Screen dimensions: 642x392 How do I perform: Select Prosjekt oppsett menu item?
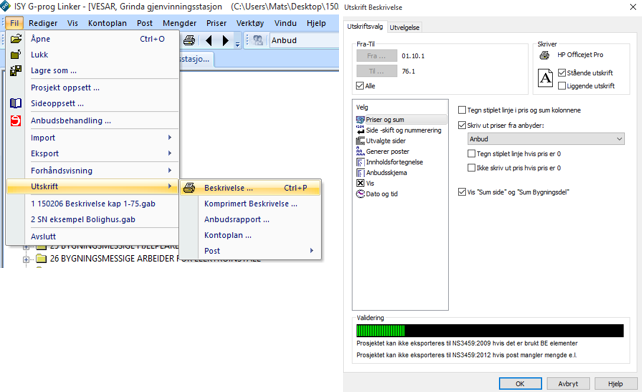(93, 88)
